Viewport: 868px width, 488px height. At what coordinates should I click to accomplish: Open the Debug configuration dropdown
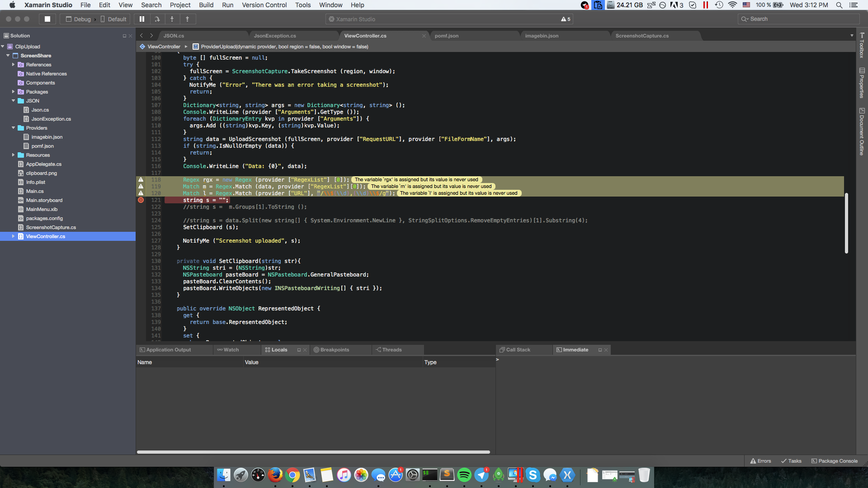(x=78, y=19)
